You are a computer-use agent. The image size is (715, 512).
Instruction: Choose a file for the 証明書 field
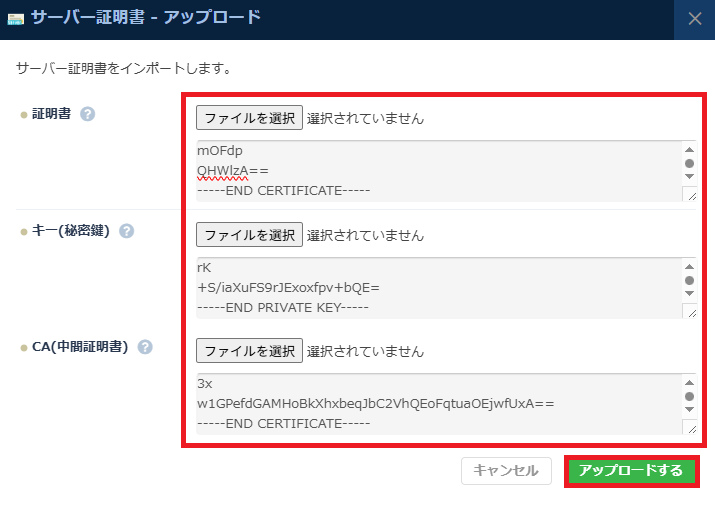pos(248,118)
